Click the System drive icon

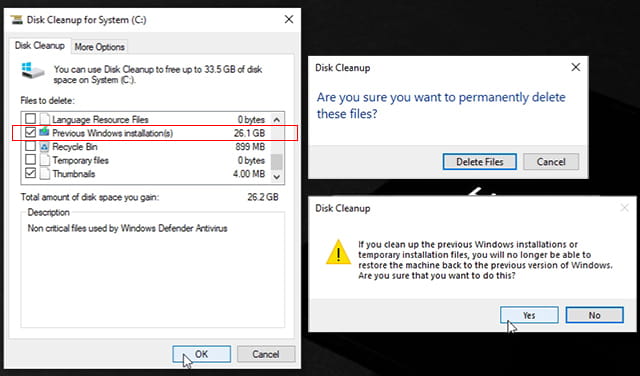33,71
